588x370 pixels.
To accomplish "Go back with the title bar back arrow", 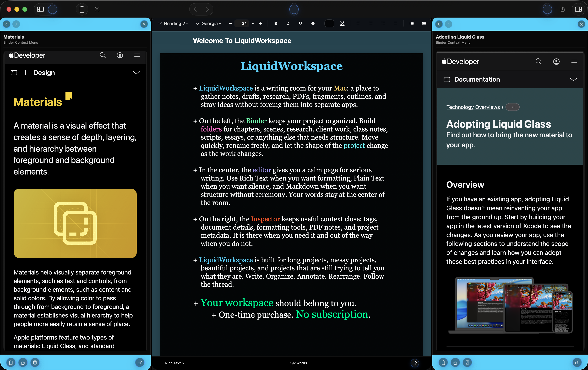I will coord(195,9).
